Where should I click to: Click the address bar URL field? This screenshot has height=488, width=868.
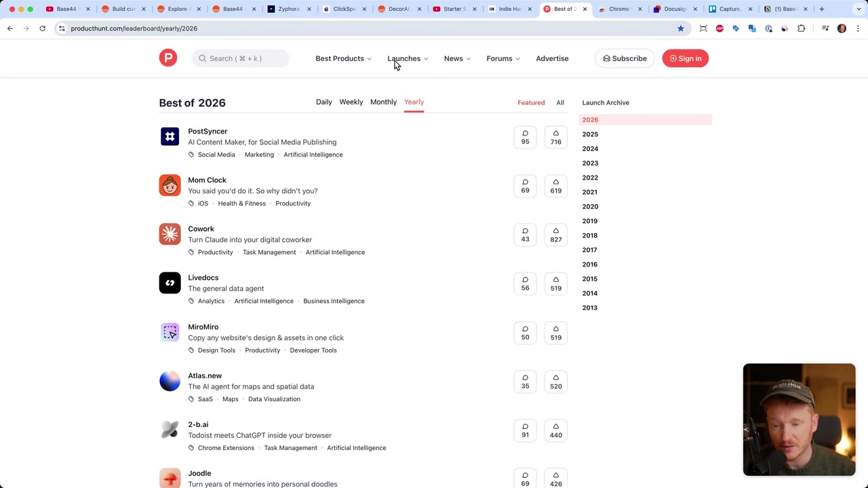pyautogui.click(x=366, y=28)
